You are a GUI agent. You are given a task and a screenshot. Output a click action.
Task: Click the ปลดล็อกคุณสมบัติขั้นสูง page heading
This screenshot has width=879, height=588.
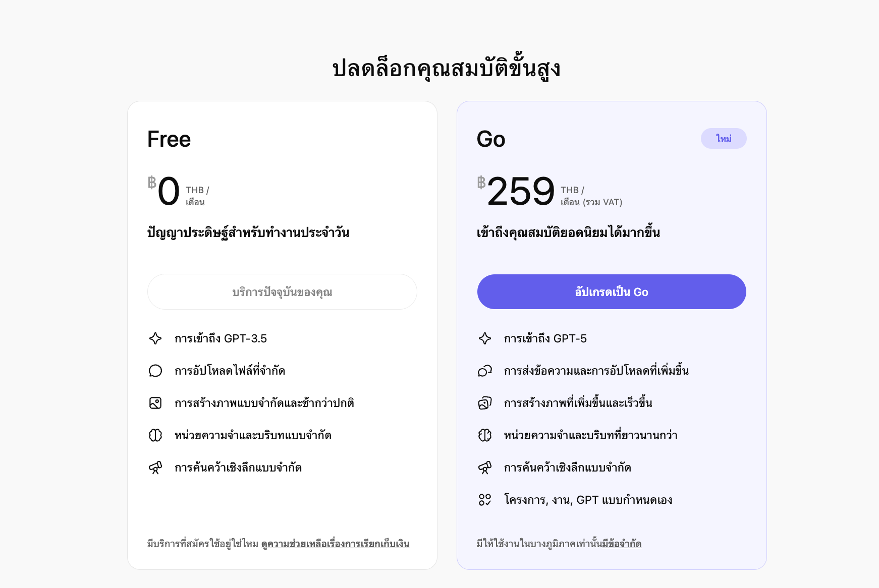[x=447, y=69]
